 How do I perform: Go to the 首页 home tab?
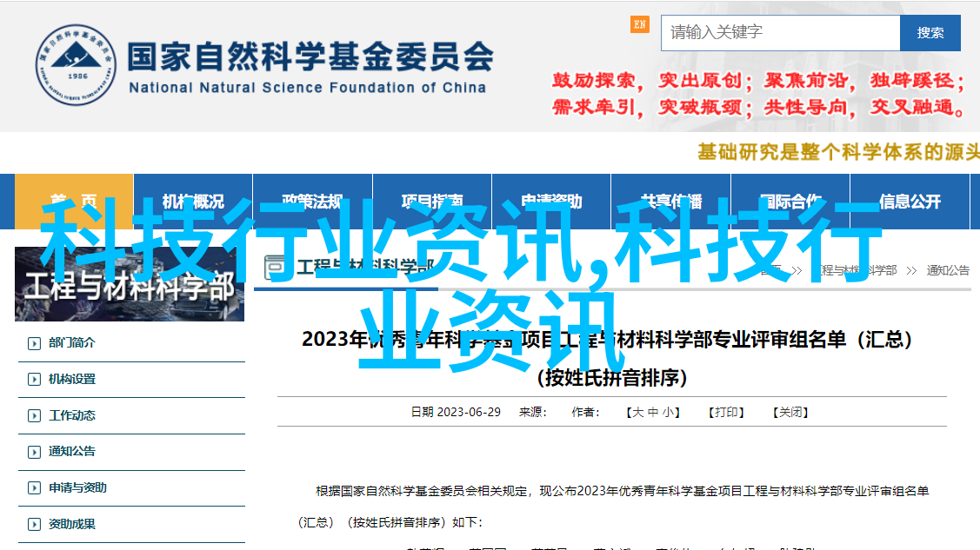[74, 201]
